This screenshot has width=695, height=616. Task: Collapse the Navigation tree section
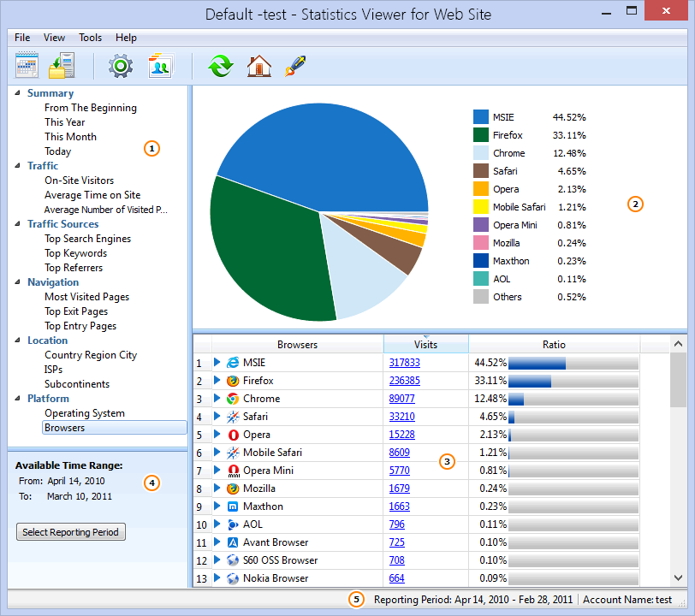18,281
